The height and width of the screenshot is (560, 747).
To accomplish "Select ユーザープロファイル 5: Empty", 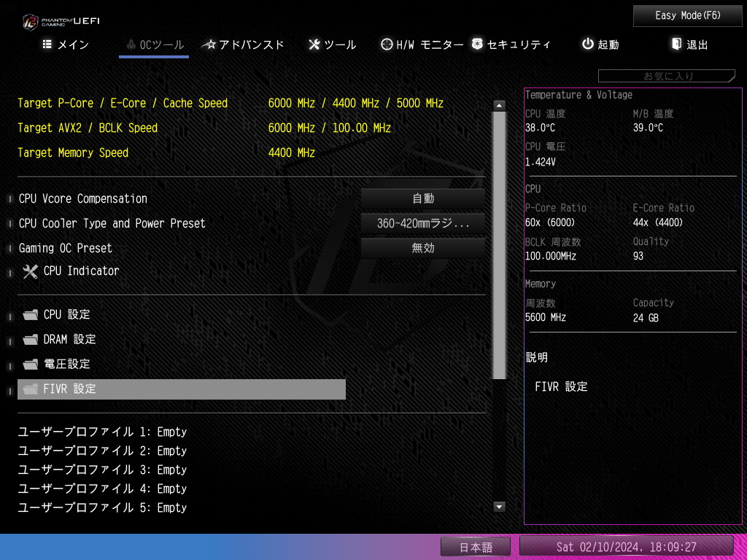I will [x=102, y=507].
